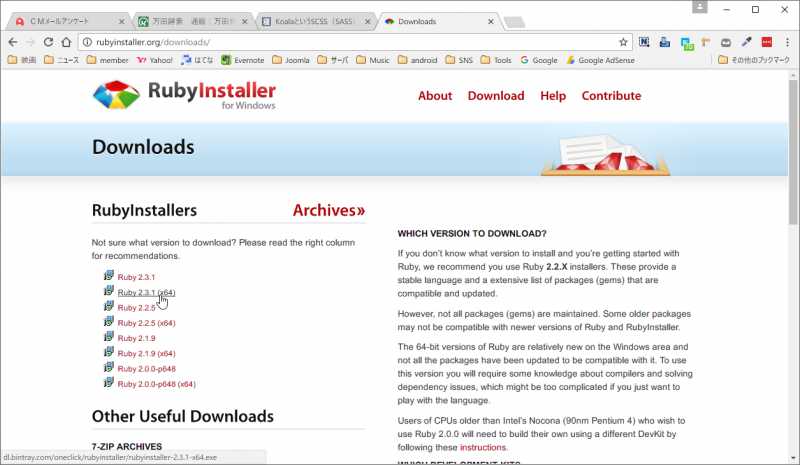Open the android bookmark folder
Image resolution: width=800 pixels, height=465 pixels.
[417, 60]
